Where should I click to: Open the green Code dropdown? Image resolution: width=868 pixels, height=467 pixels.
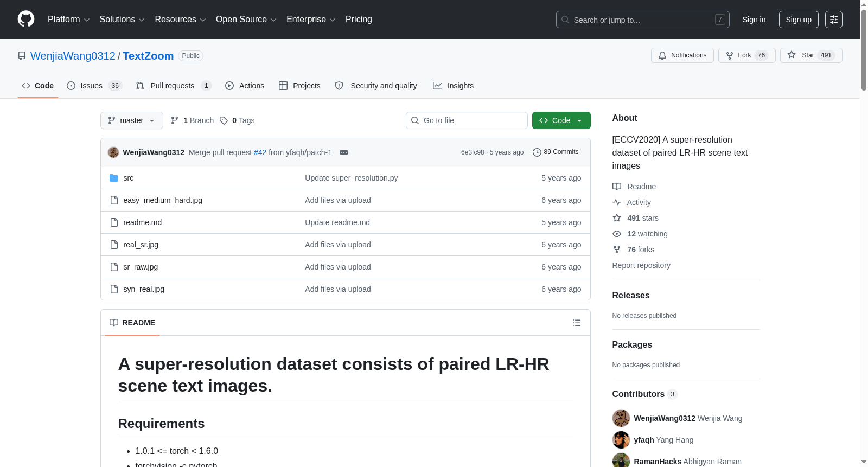click(561, 120)
